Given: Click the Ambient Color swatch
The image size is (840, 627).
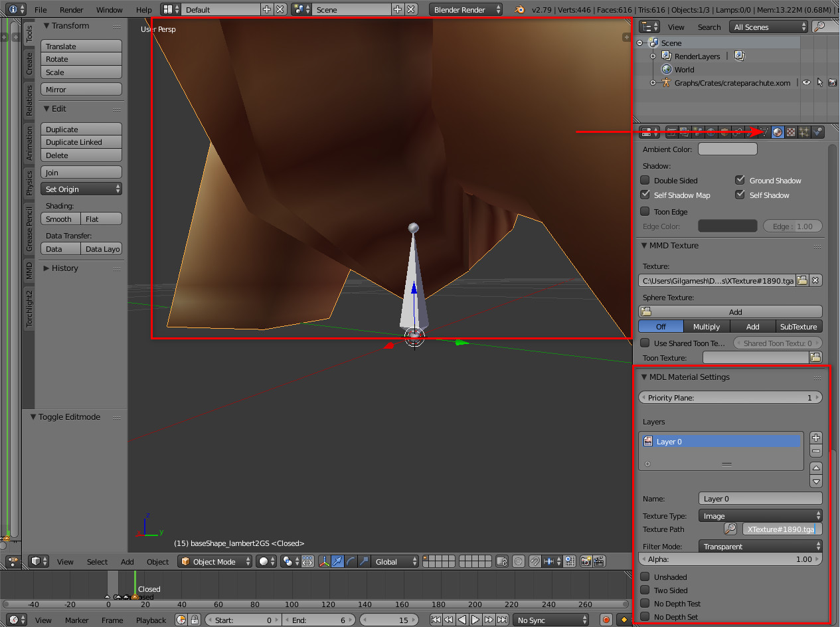Looking at the screenshot, I should point(728,149).
